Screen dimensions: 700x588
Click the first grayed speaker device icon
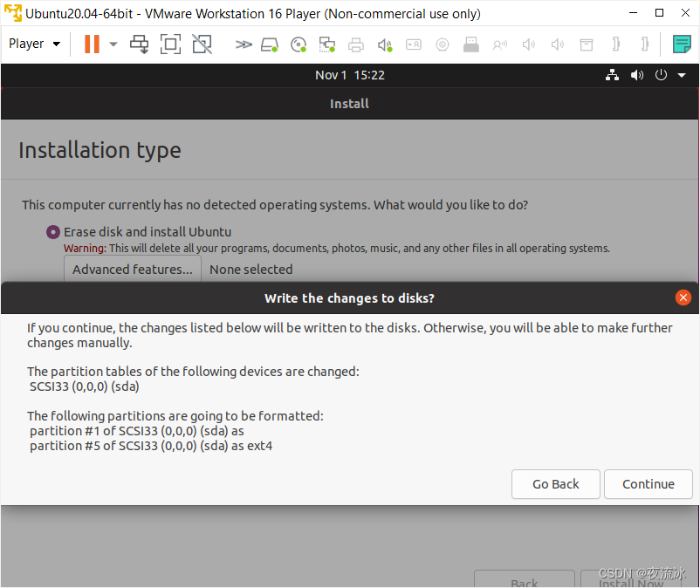(529, 44)
